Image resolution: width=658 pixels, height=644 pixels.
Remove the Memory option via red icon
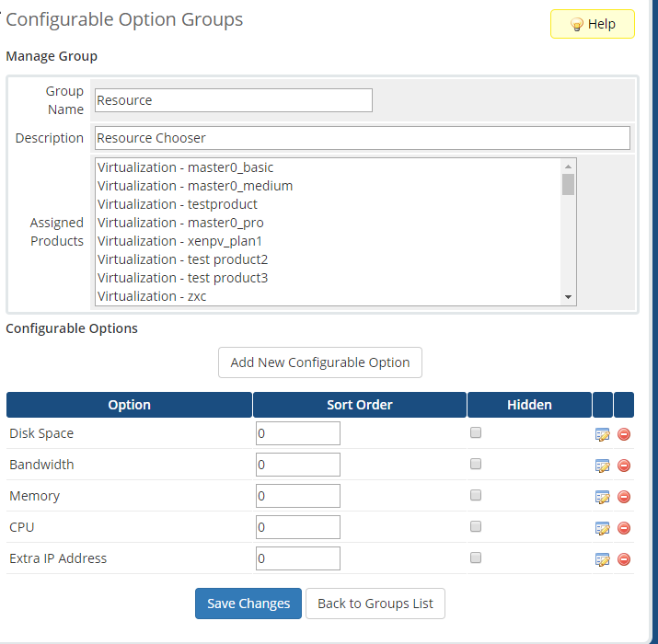click(624, 497)
